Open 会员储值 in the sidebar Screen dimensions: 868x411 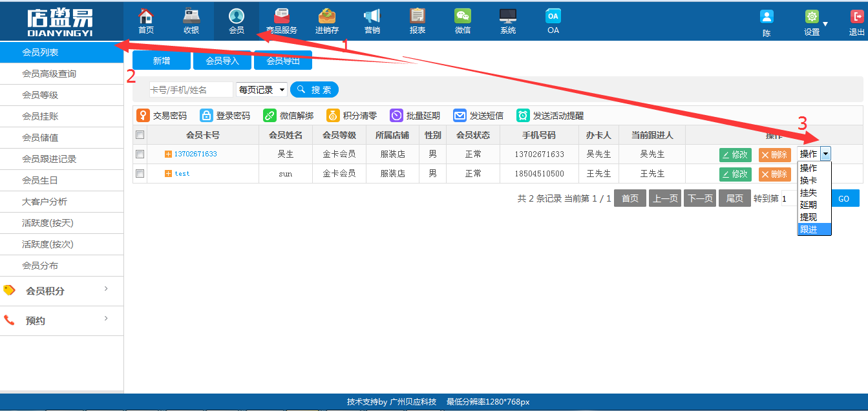click(x=61, y=138)
